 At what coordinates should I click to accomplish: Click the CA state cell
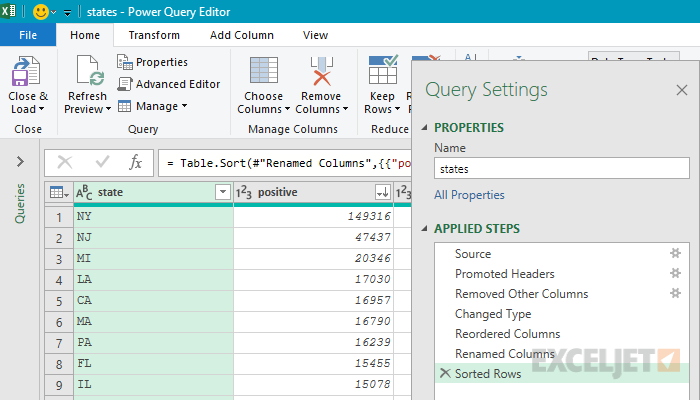click(x=154, y=300)
